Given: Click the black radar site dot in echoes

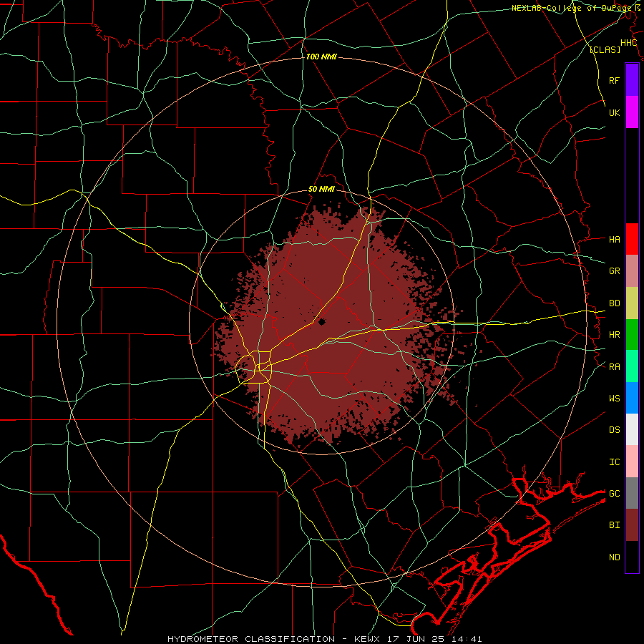Looking at the screenshot, I should pyautogui.click(x=321, y=321).
